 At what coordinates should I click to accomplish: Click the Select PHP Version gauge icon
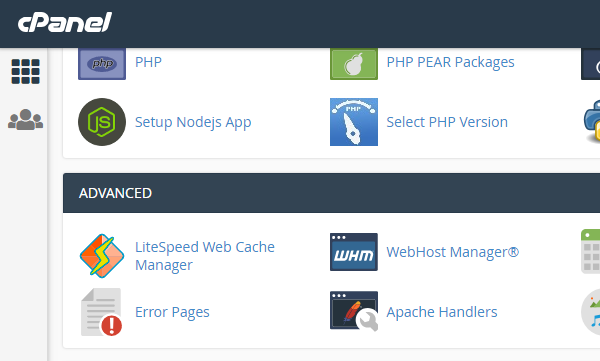coord(354,122)
